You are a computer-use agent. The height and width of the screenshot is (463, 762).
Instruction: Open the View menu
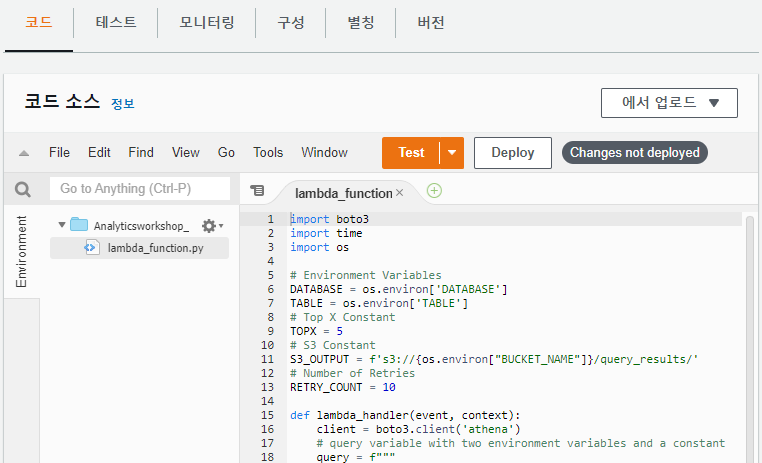click(186, 153)
